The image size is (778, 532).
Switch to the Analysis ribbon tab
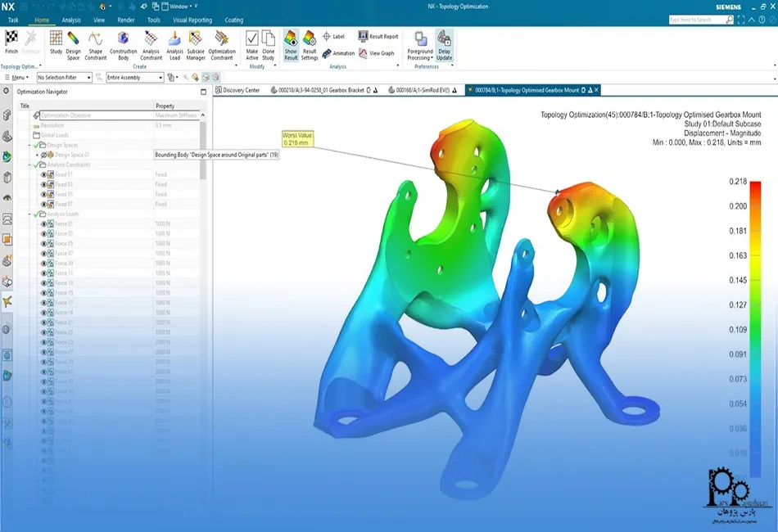pyautogui.click(x=71, y=20)
